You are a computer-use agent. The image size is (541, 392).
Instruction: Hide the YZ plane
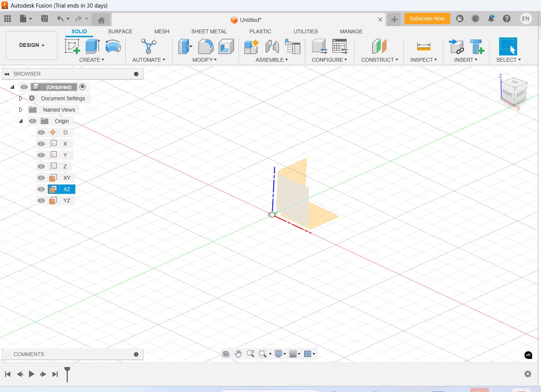click(41, 201)
